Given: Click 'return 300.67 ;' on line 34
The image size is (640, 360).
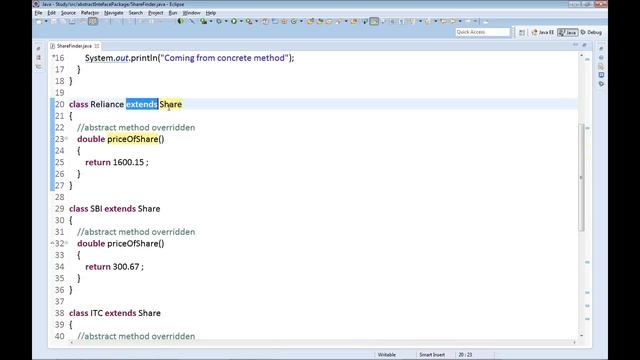Looking at the screenshot, I should [114, 267].
